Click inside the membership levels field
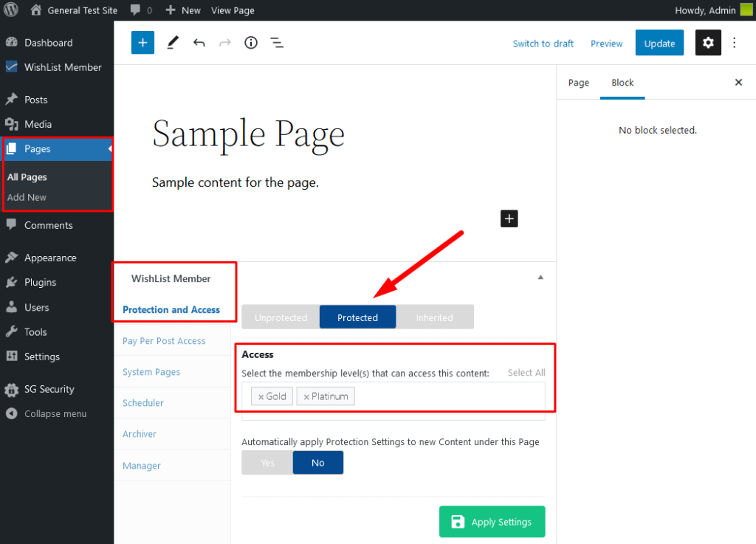 [x=450, y=397]
